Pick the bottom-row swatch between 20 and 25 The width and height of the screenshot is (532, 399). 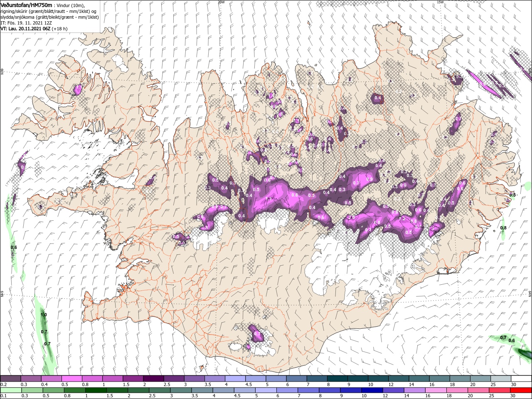478,390
